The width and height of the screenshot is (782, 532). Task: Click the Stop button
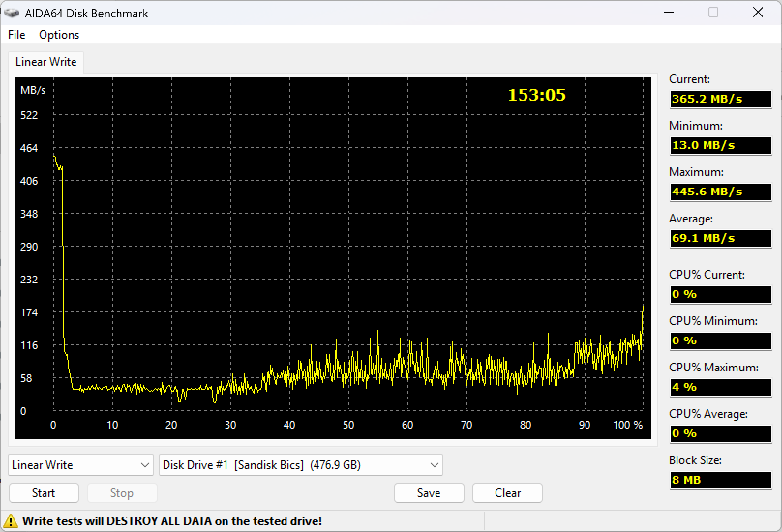point(121,493)
